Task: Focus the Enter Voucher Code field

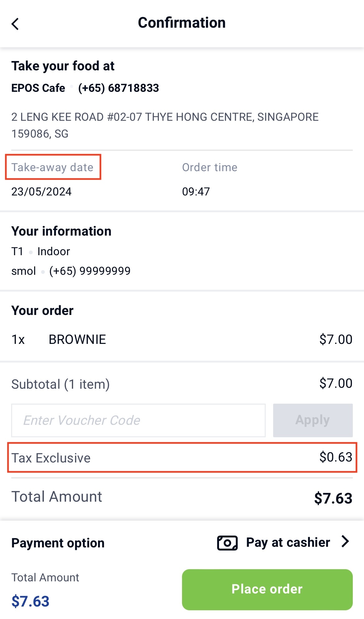Action: [x=138, y=420]
